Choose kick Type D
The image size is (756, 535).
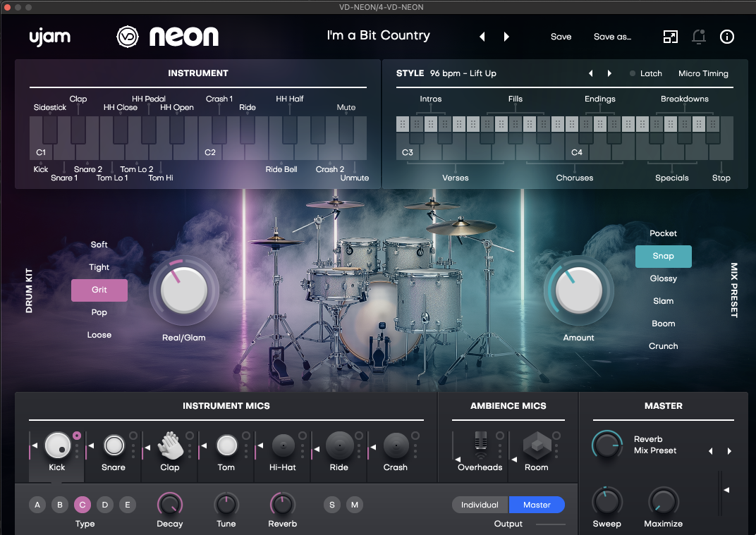tap(105, 505)
